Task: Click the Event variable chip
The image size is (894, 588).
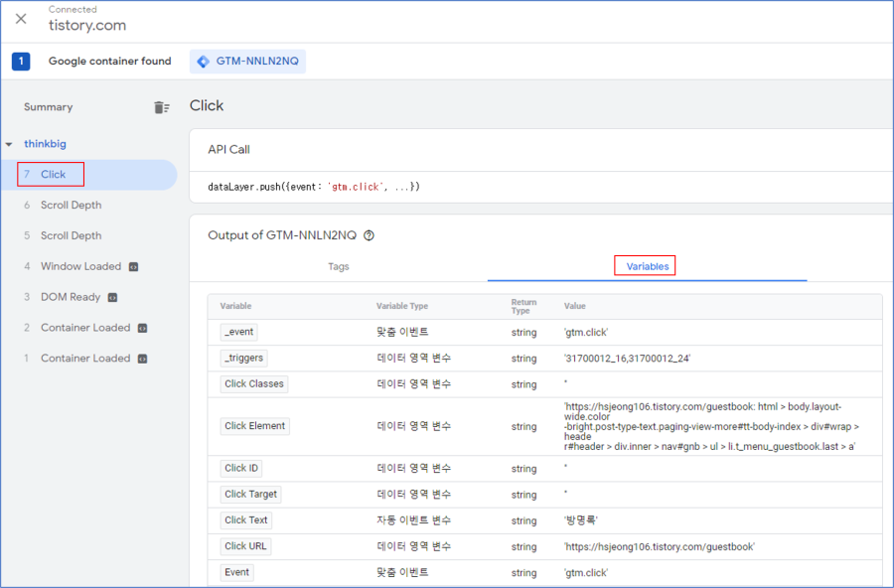Action: click(x=236, y=572)
